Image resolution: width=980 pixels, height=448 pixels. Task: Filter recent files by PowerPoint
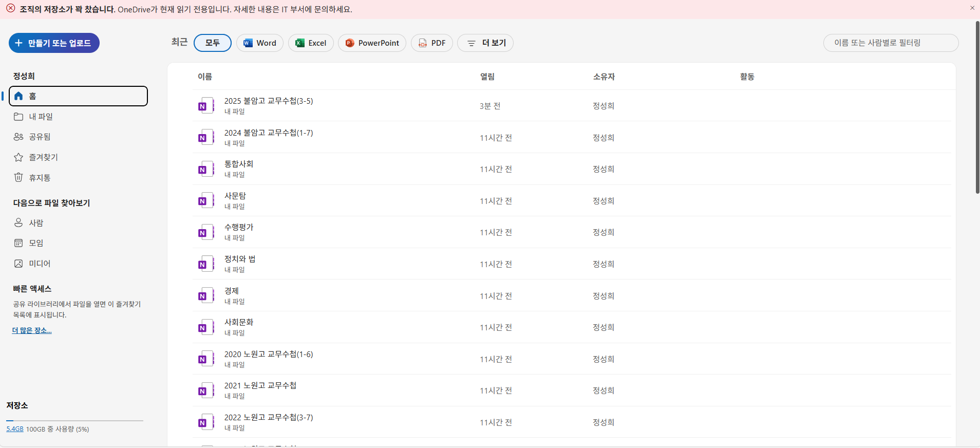click(x=372, y=43)
